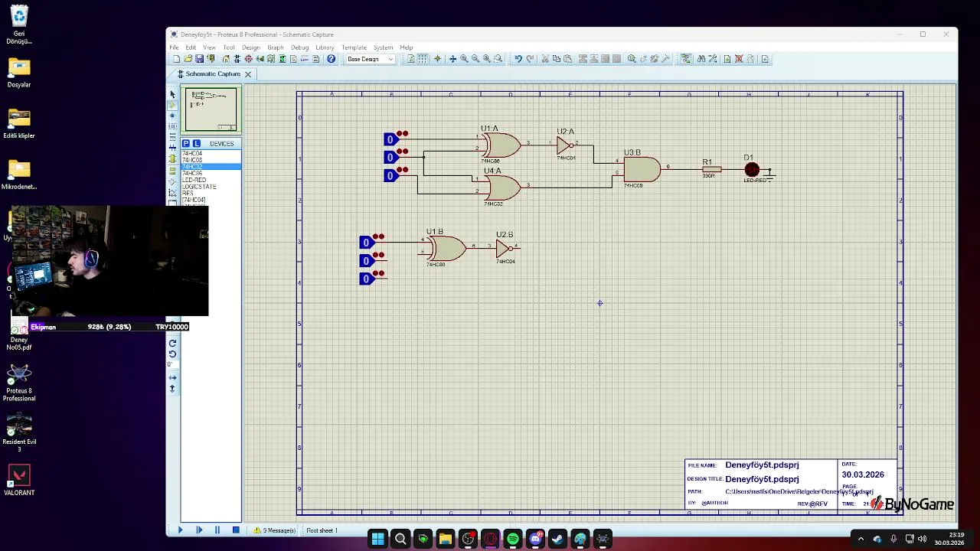Click the Root sheet 1 status label
Viewport: 980px width, 551px height.
(x=322, y=530)
